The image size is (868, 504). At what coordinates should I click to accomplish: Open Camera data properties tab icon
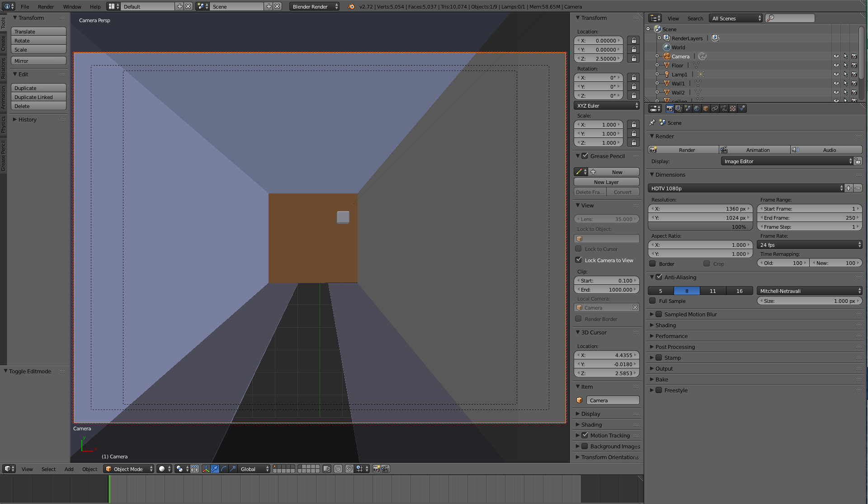(x=724, y=108)
